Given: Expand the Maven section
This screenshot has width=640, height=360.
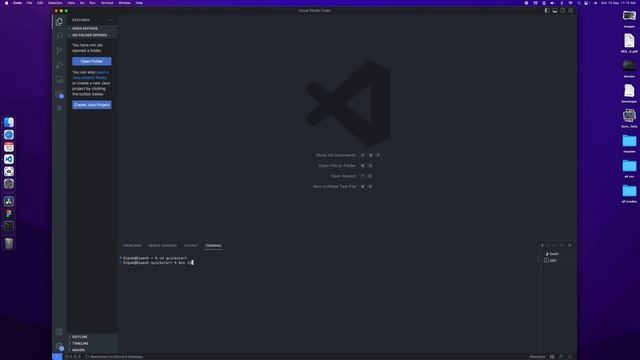Looking at the screenshot, I should tap(92, 350).
